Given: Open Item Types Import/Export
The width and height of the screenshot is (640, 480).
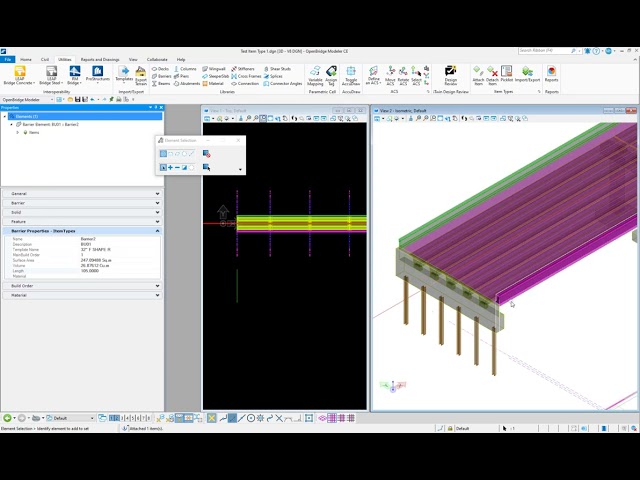Looking at the screenshot, I should (x=527, y=74).
